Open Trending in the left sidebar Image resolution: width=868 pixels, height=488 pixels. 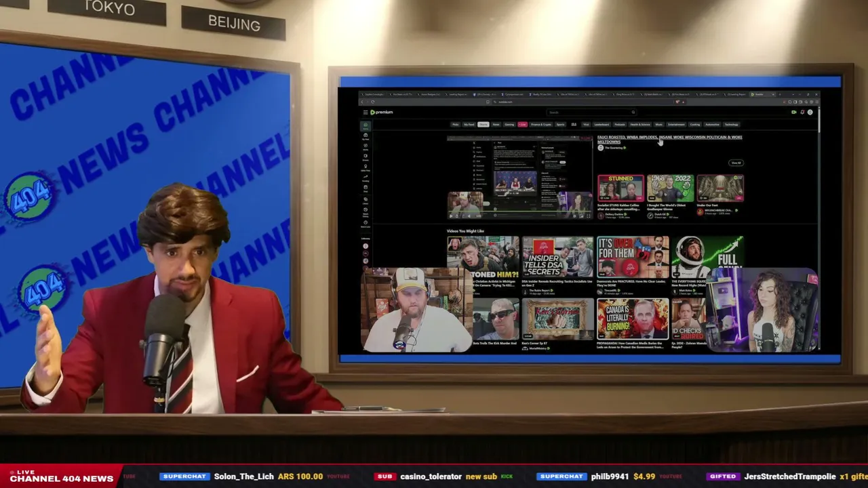click(x=366, y=178)
